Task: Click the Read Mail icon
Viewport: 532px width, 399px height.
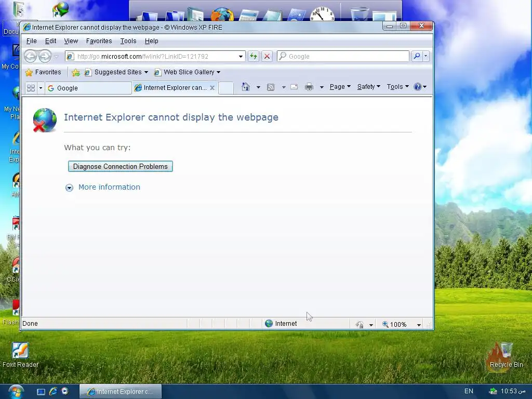Action: click(294, 87)
